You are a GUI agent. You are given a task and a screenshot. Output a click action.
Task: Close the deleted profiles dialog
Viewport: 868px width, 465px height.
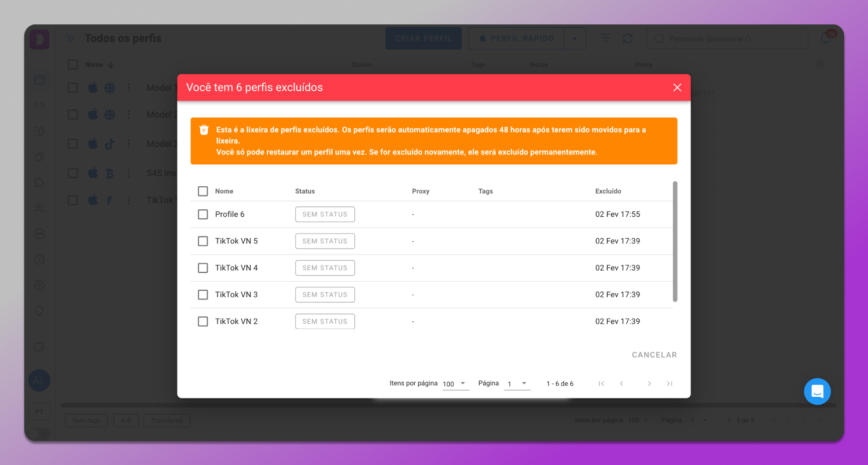tap(677, 87)
